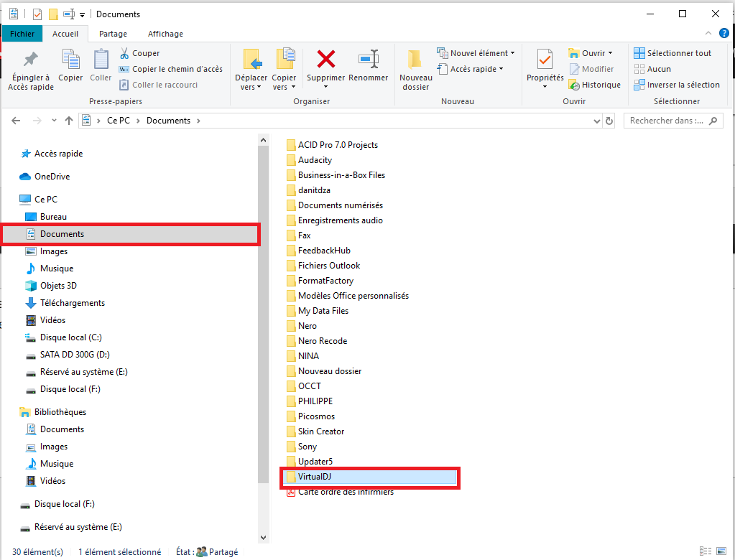This screenshot has width=735, height=560.
Task: Open the Partage ribbon tab
Action: click(x=113, y=34)
